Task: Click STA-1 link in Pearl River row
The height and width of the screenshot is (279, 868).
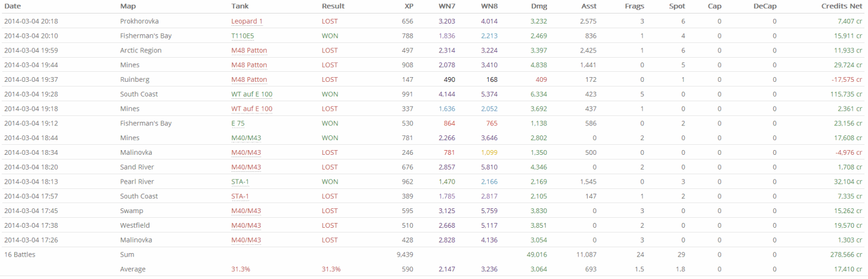Action: (240, 181)
